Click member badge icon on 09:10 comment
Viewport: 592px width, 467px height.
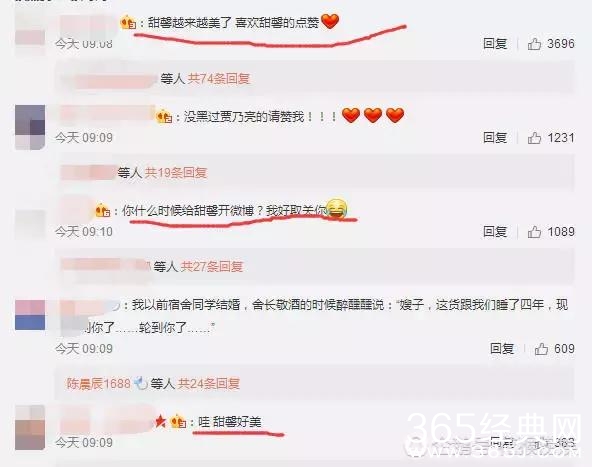[102, 210]
